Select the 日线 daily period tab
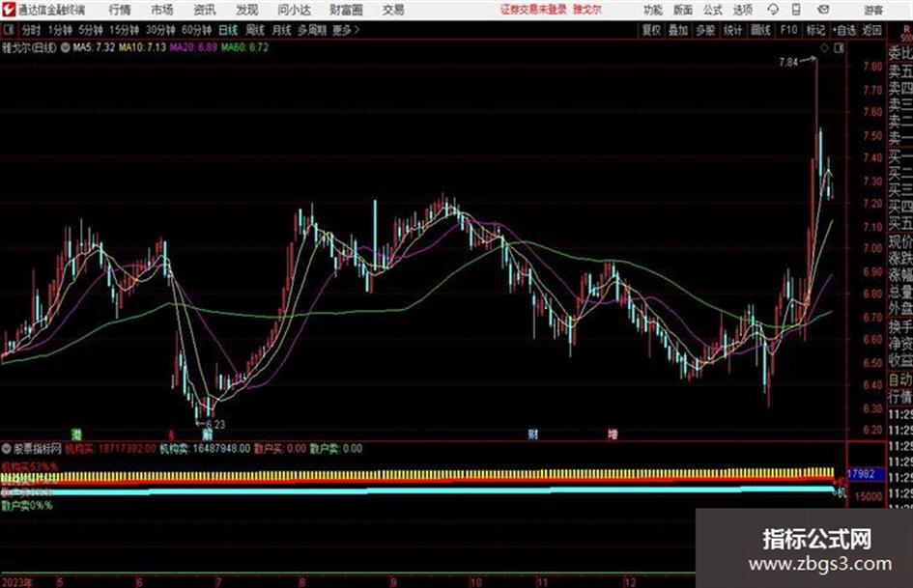Image resolution: width=913 pixels, height=588 pixels. click(228, 30)
